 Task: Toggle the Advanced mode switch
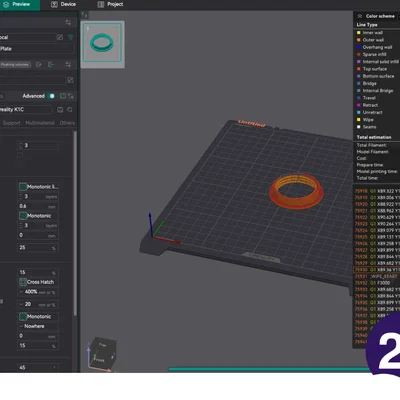[x=51, y=96]
